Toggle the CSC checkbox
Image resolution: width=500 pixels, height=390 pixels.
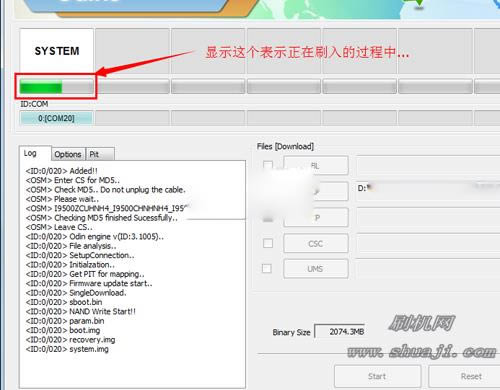[268, 243]
